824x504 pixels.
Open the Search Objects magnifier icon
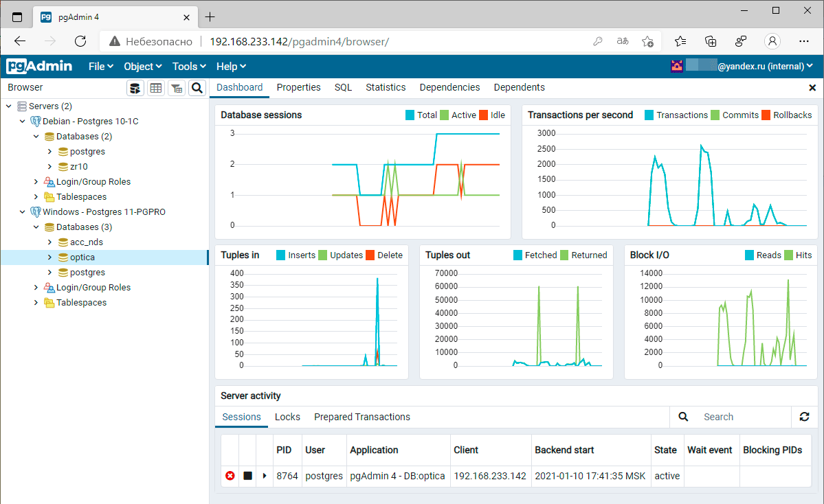(197, 88)
